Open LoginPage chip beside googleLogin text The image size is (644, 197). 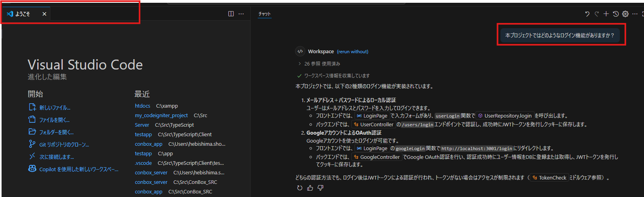coord(372,149)
